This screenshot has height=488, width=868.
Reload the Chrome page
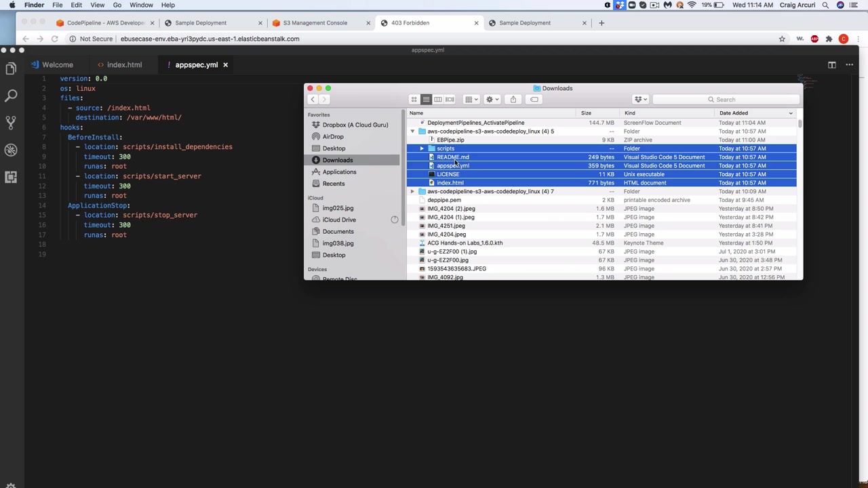click(x=55, y=39)
